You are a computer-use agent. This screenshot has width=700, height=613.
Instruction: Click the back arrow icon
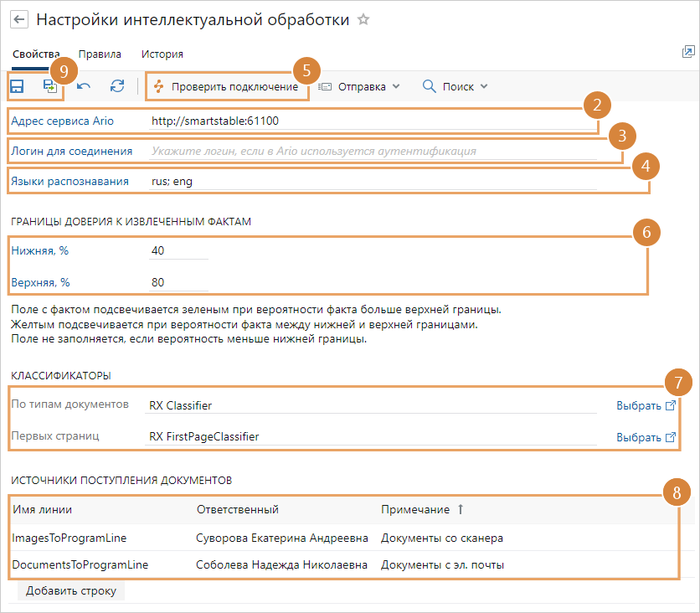[19, 20]
